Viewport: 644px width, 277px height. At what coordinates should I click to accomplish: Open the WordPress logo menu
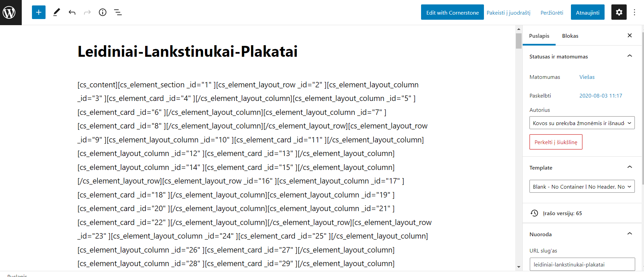(11, 13)
